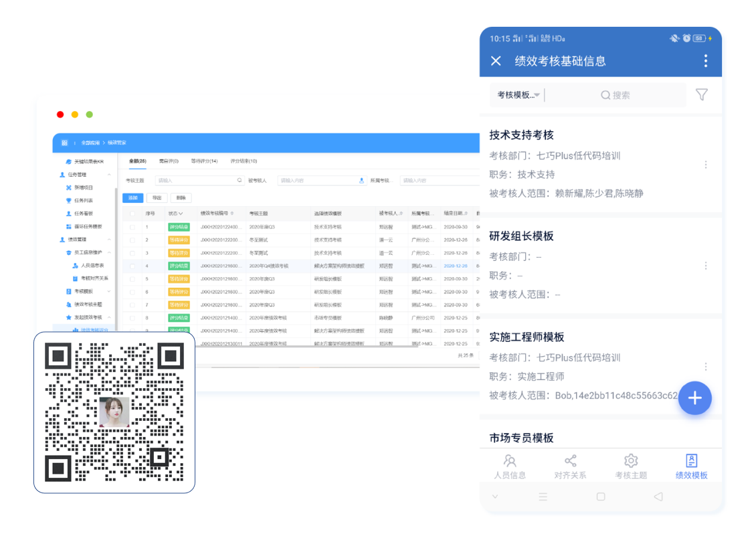Viewport: 756px width, 536px height.
Task: Switch to 考核主题 bottom tab
Action: tap(631, 466)
